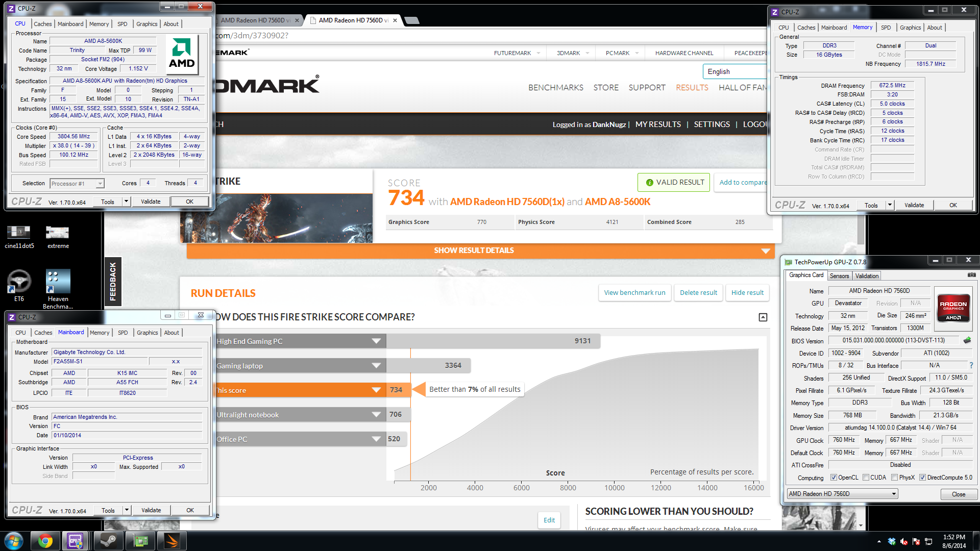Viewport: 980px width, 551px height.
Task: Click the GPU-Z BIOS save chip icon
Action: pos(967,340)
